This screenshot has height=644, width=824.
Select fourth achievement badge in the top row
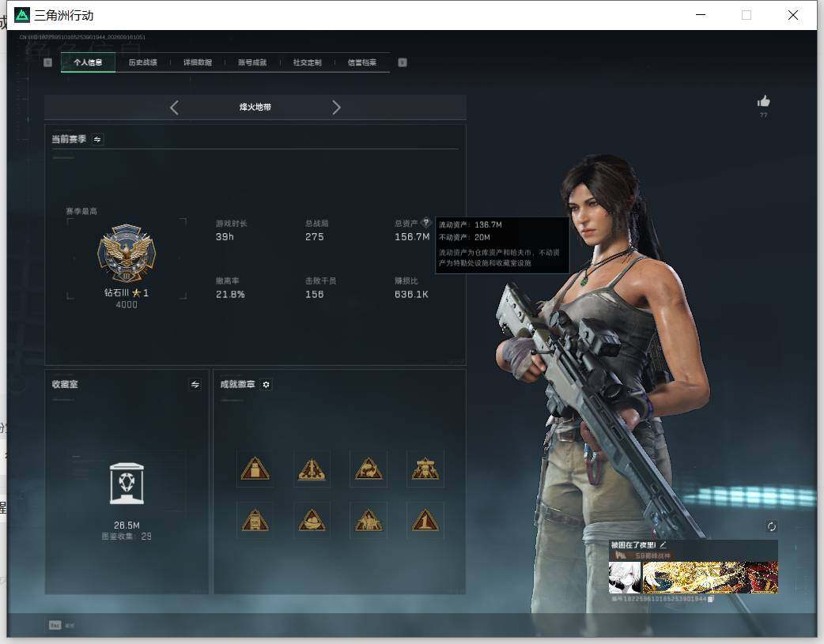425,469
